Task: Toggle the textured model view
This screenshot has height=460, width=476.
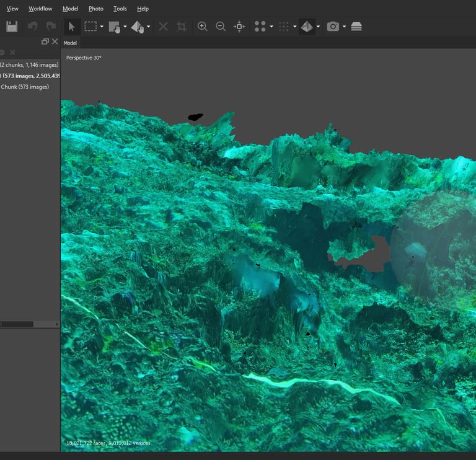Action: 307,27
